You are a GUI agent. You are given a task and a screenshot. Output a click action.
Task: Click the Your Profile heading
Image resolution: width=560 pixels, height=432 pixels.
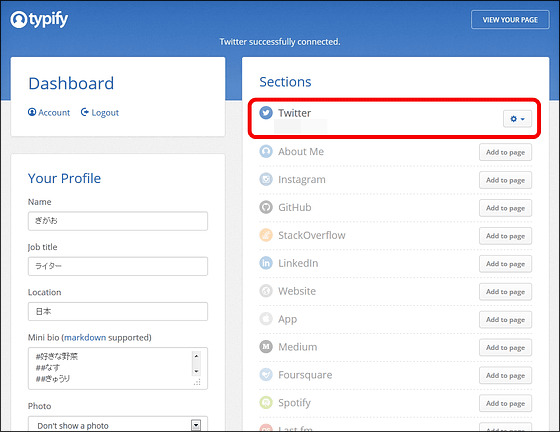[x=64, y=178]
